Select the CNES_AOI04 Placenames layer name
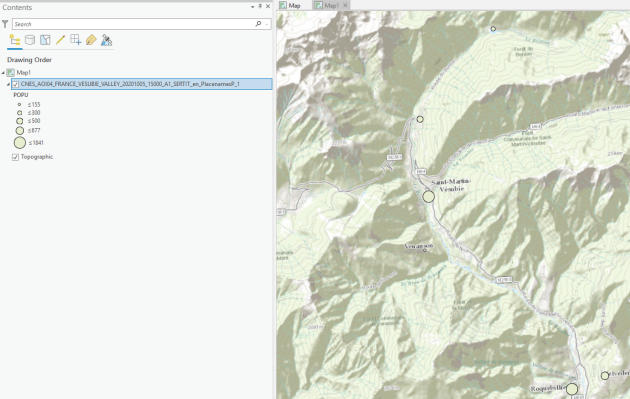 (130, 84)
